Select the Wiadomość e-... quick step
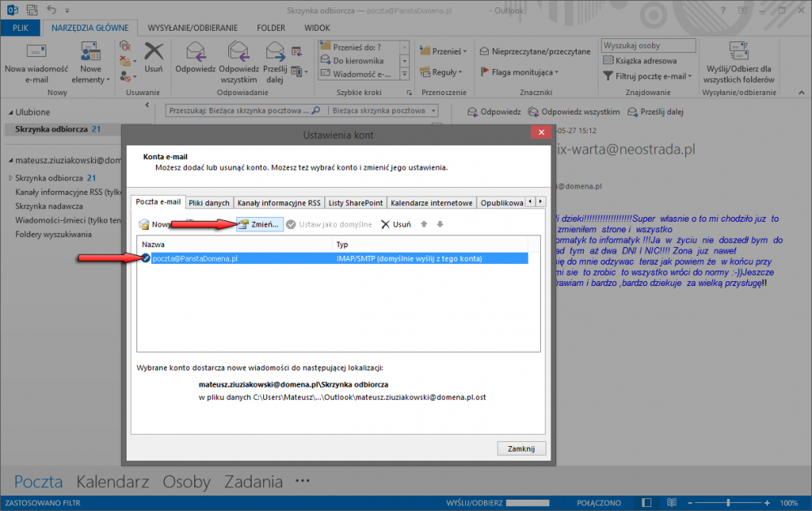This screenshot has width=812, height=511. coord(359,74)
